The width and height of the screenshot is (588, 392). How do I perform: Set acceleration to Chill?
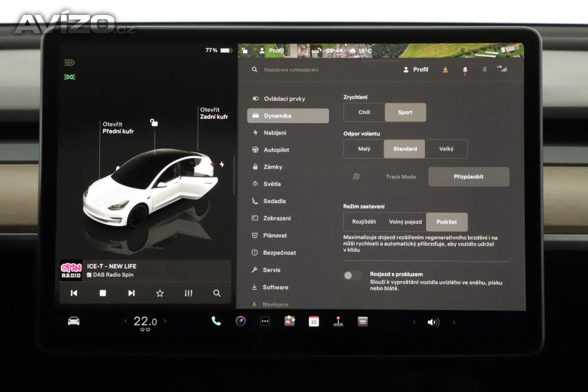364,112
